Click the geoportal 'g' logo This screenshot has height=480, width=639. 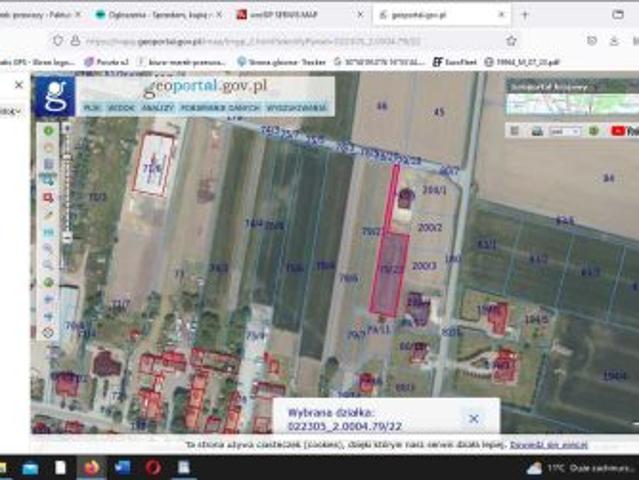[x=54, y=97]
